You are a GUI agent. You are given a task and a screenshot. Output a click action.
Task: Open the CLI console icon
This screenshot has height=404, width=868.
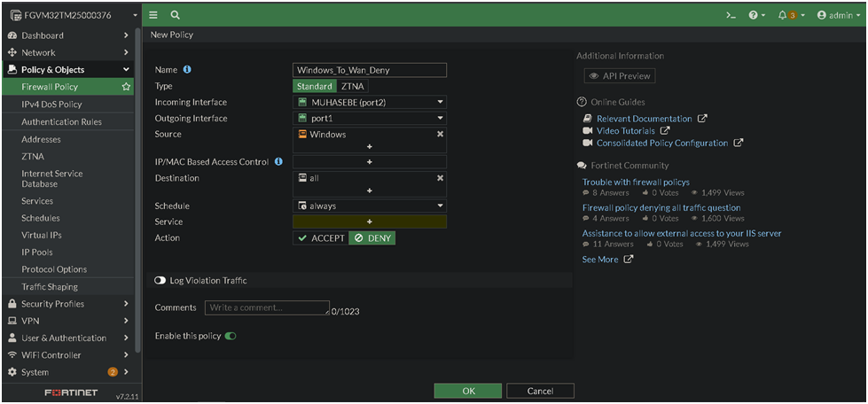click(731, 15)
